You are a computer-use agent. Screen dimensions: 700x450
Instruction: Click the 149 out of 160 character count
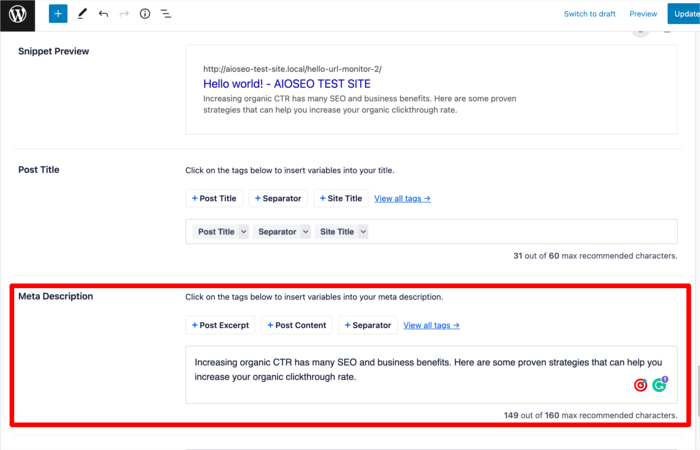point(591,415)
